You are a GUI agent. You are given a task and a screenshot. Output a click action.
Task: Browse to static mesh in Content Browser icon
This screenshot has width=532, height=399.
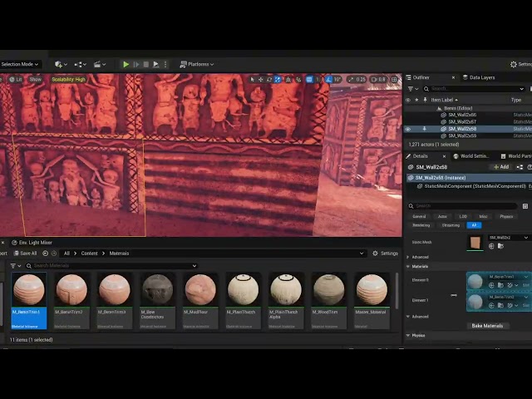(500, 246)
